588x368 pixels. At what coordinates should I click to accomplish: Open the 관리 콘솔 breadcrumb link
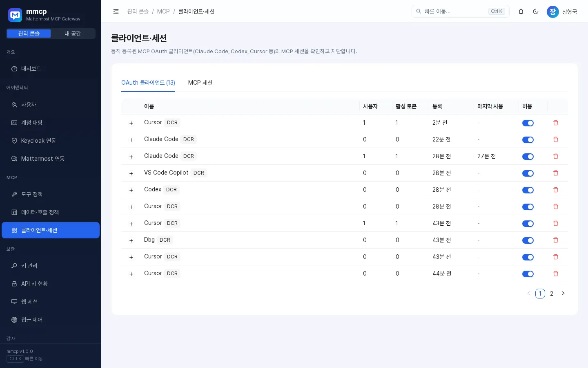tap(138, 11)
